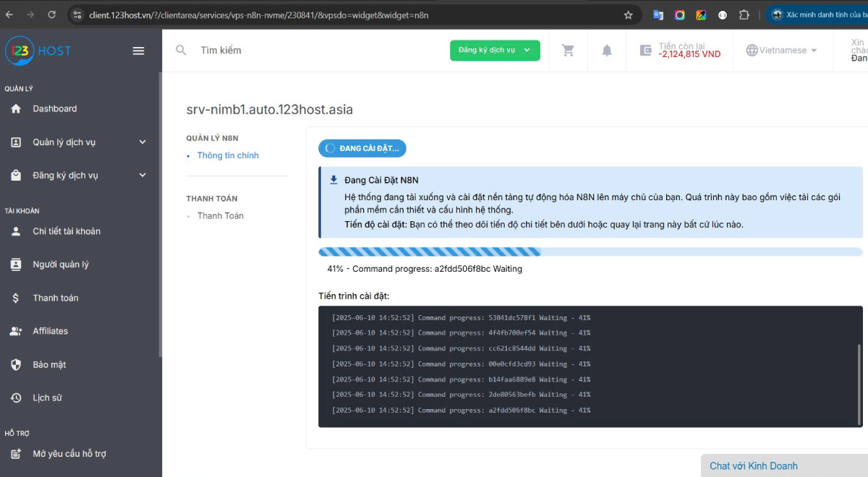Viewport: 868px width, 477px height.
Task: Open the shopping cart
Action: (569, 50)
